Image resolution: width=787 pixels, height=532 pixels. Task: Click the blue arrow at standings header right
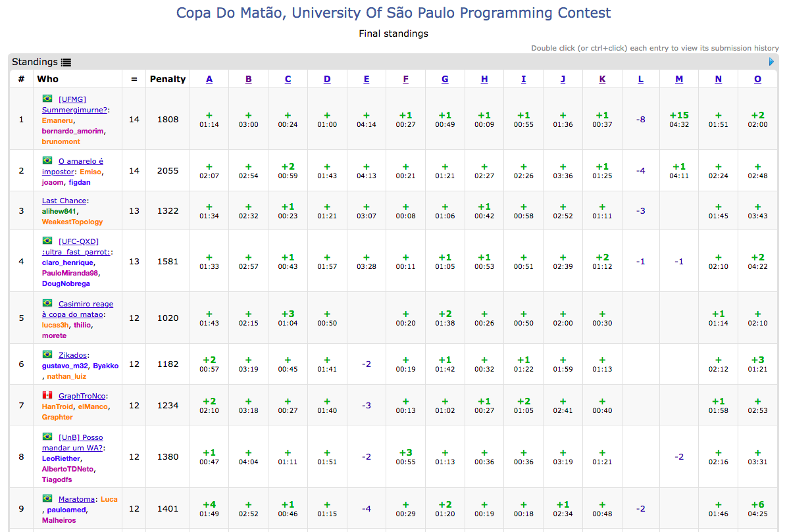click(771, 62)
